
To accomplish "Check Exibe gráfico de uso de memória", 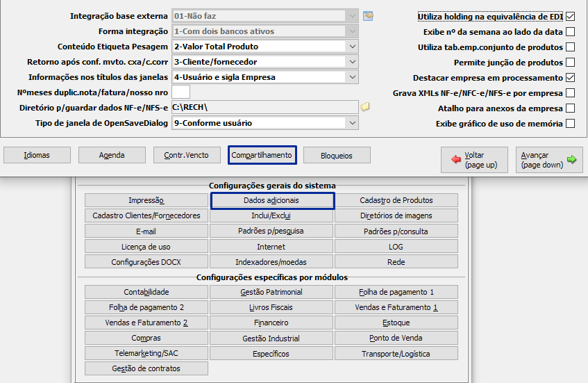I will tap(571, 124).
